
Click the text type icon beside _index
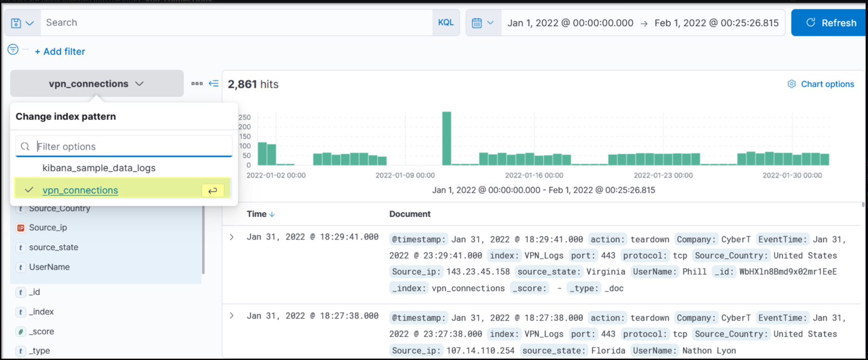coord(20,312)
